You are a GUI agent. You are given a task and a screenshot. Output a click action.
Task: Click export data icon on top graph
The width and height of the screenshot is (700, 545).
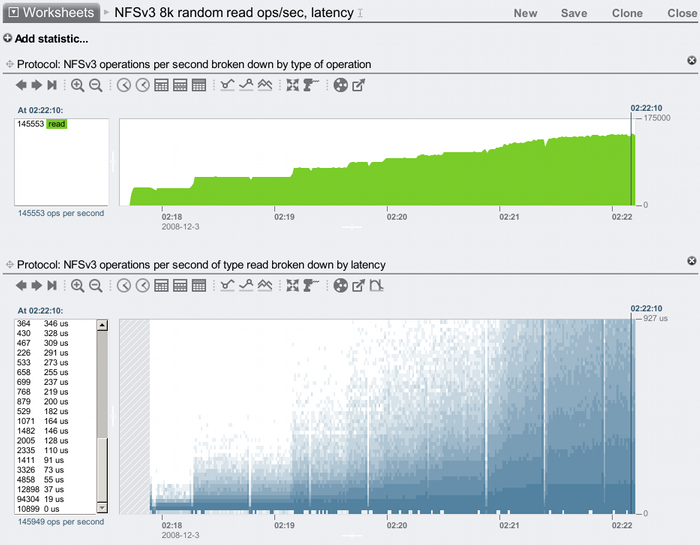coord(358,86)
